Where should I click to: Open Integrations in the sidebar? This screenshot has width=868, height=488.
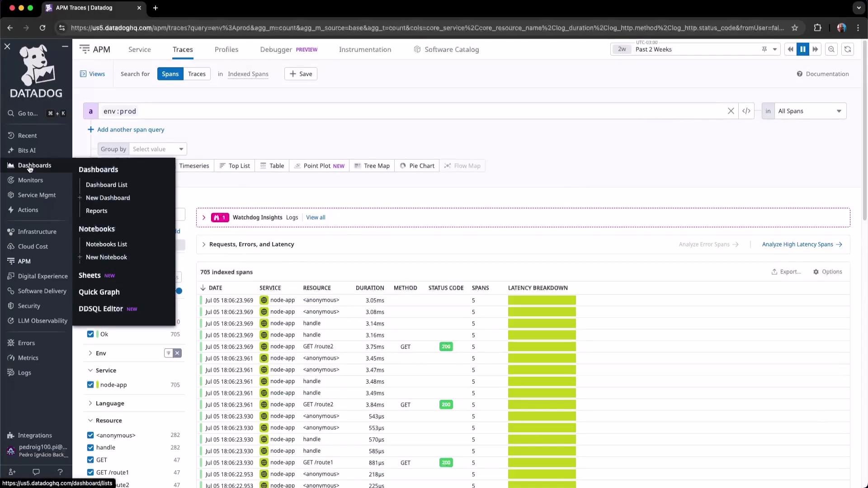(x=34, y=436)
